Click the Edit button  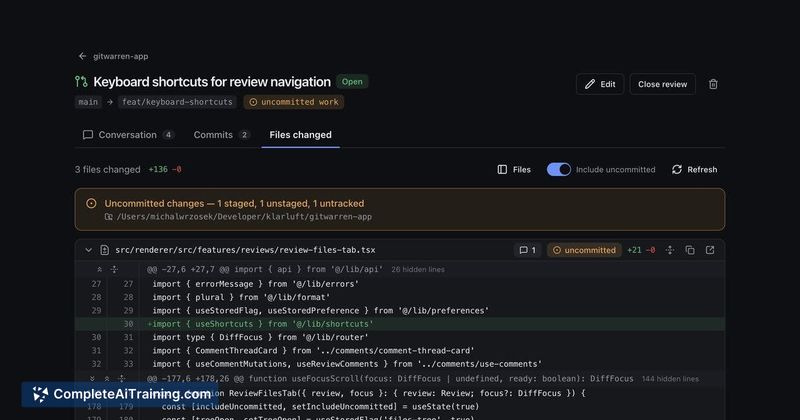click(x=600, y=84)
